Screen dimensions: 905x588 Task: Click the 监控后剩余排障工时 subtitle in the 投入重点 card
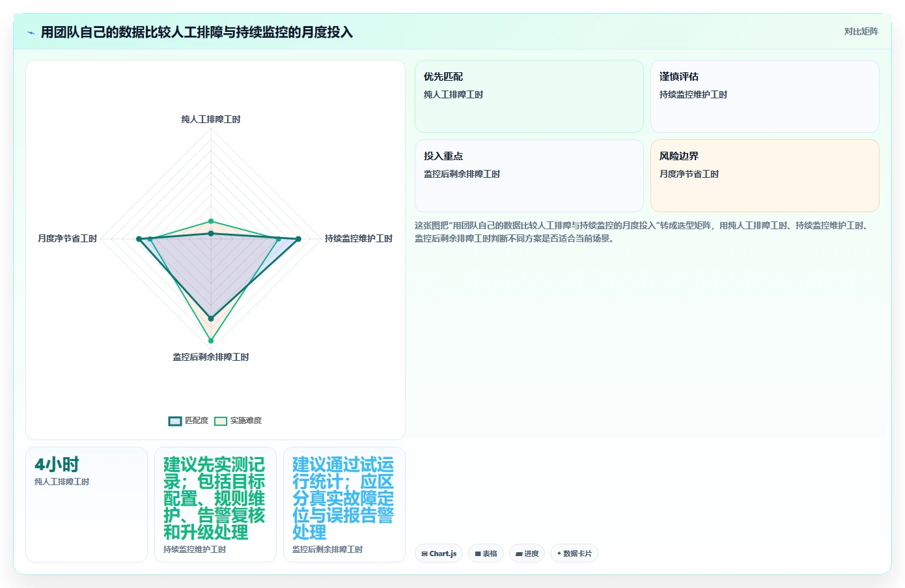click(x=462, y=174)
